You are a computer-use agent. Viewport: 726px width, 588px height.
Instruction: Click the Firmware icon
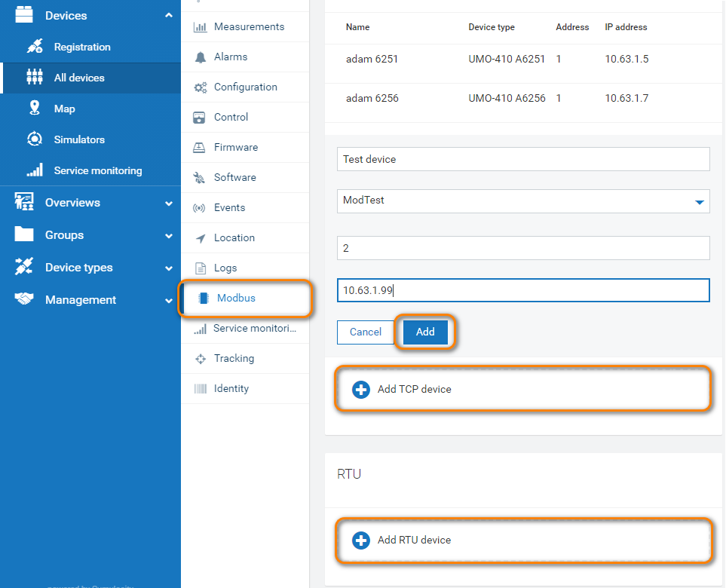(x=199, y=147)
